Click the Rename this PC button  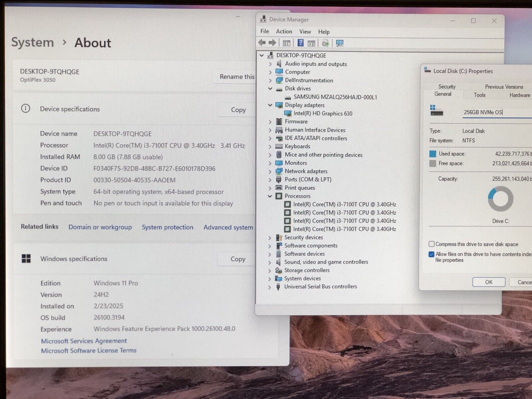tap(234, 77)
